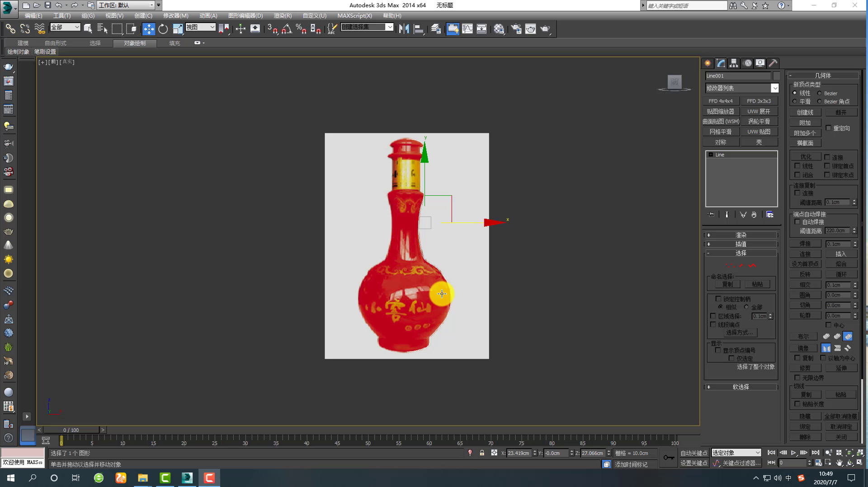Toggle the selection lock icon
Image resolution: width=868 pixels, height=487 pixels.
(x=482, y=453)
